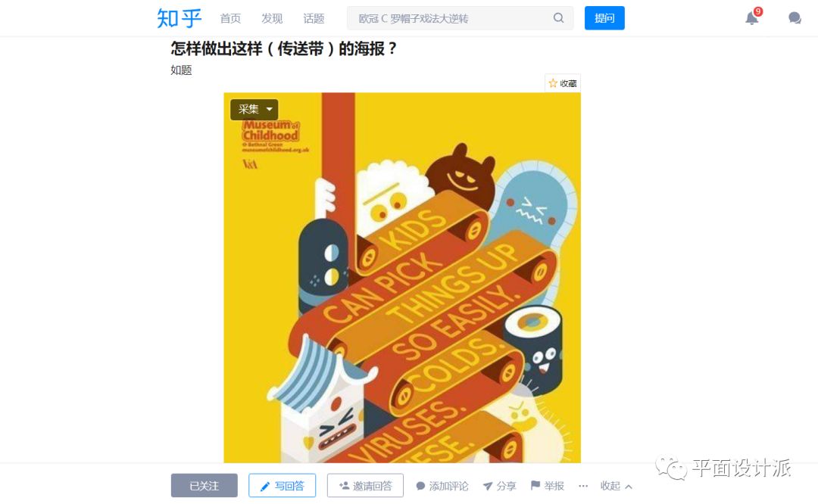This screenshot has width=818, height=504.
Task: Click the 写回答 button
Action: [282, 486]
